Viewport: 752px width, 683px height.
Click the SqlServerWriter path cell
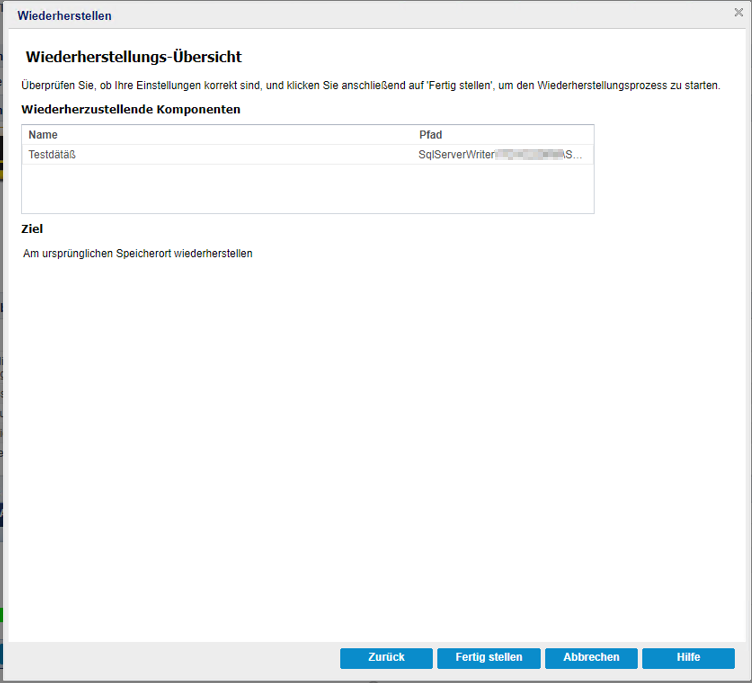500,154
